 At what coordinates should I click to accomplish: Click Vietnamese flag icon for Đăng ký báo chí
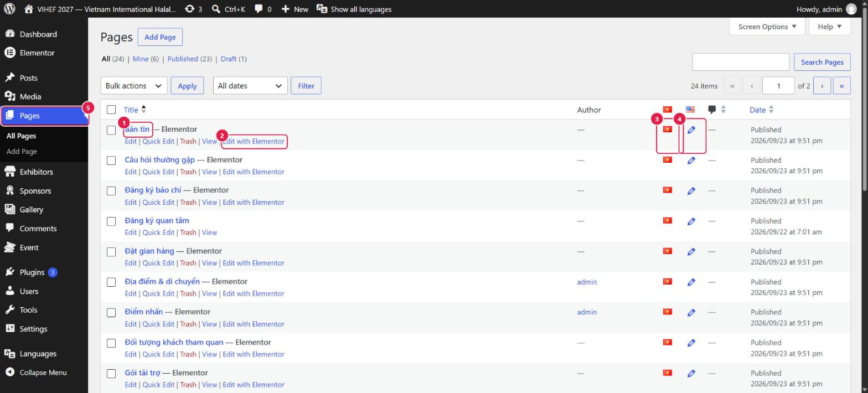point(668,190)
